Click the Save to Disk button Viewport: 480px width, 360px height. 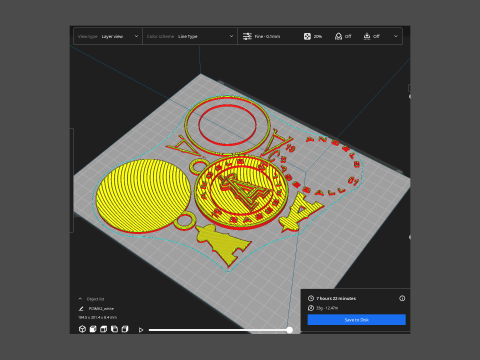(357, 320)
